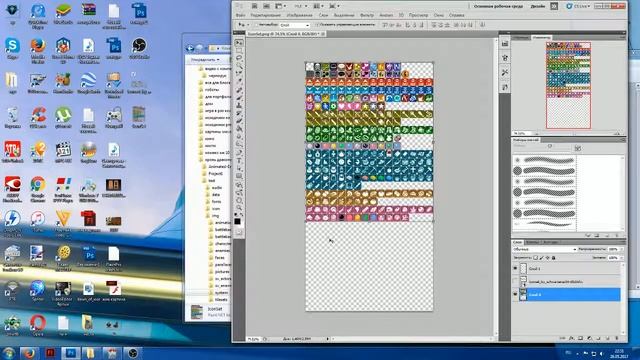Viewport: 640px width, 360px height.
Task: Click the Navigator preview thumbnail
Action: click(x=568, y=85)
